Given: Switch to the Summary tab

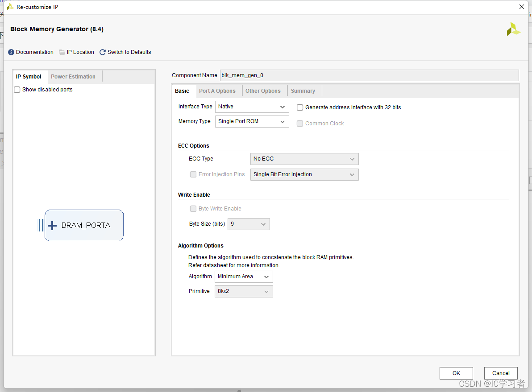Looking at the screenshot, I should 303,91.
